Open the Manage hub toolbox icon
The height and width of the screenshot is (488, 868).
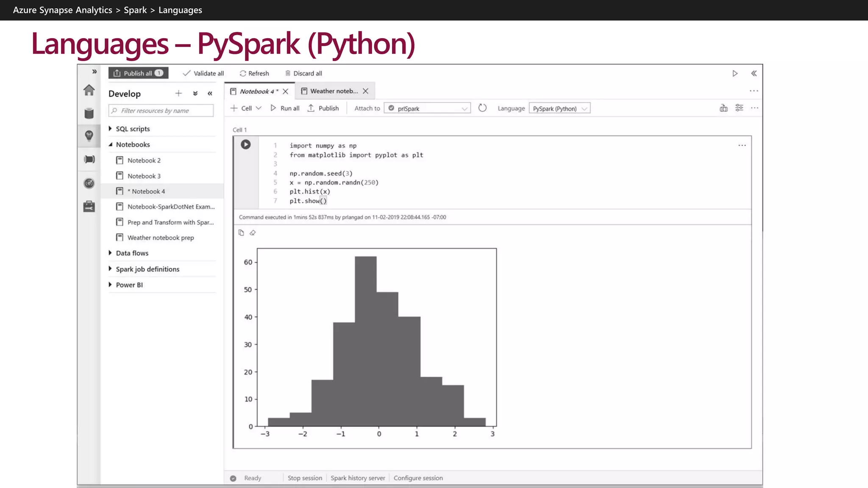coord(89,206)
